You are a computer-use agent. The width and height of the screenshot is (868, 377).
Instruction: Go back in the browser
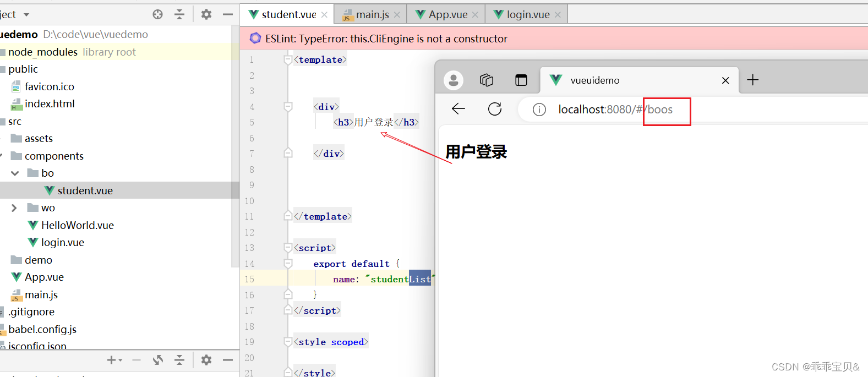click(x=458, y=109)
